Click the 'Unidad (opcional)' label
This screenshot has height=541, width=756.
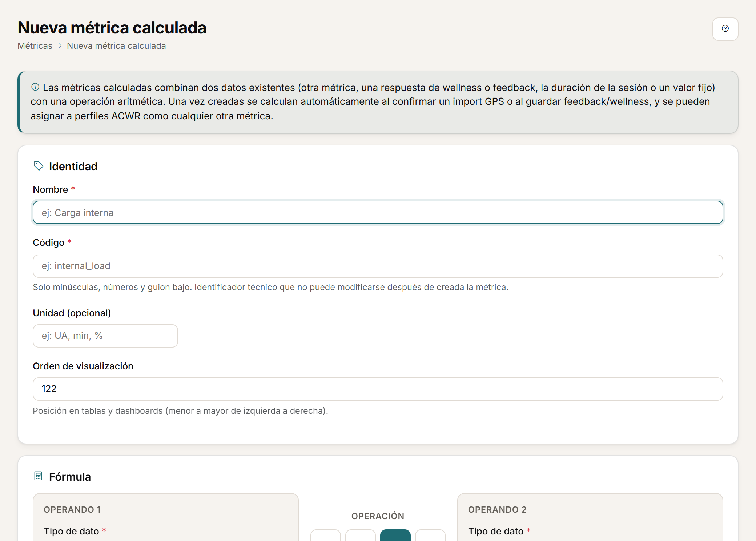click(x=72, y=313)
